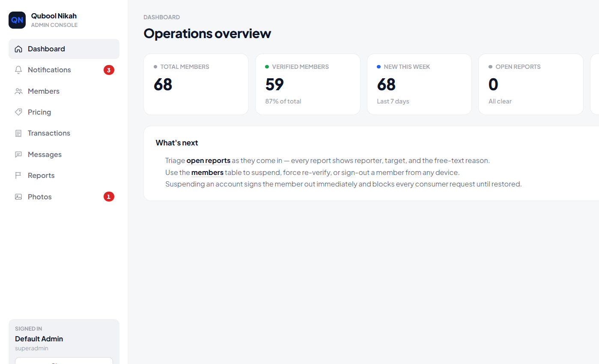Click the Reports flag icon
The image size is (599, 364).
pos(18,175)
